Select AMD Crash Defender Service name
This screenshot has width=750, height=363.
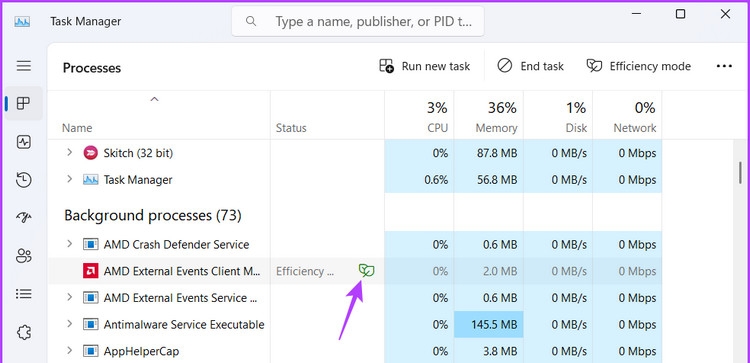pyautogui.click(x=176, y=244)
